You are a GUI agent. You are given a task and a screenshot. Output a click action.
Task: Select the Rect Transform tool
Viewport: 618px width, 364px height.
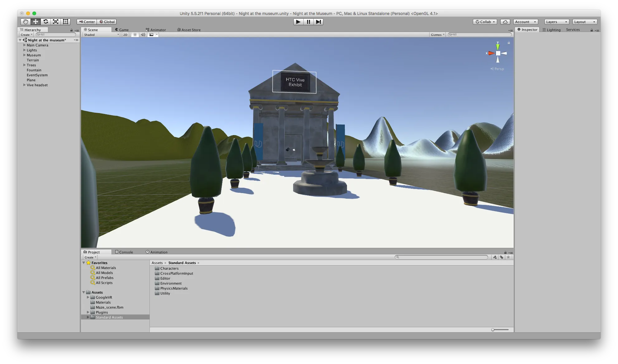[65, 22]
